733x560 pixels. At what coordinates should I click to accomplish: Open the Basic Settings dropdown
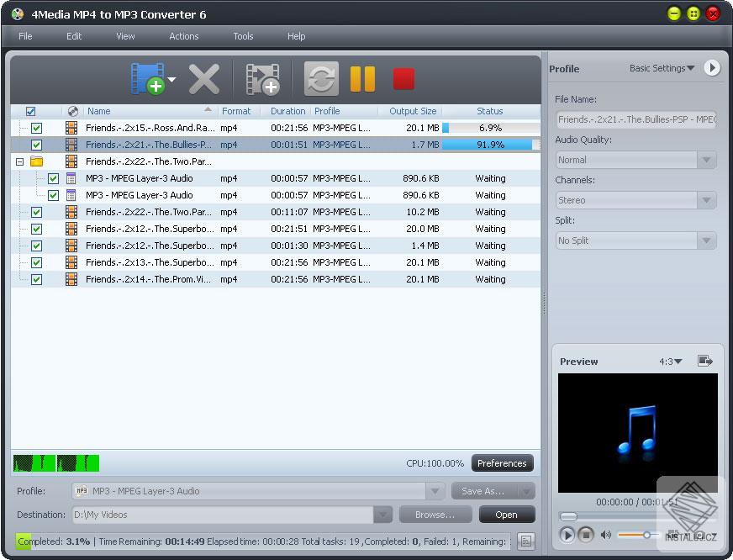pos(662,68)
